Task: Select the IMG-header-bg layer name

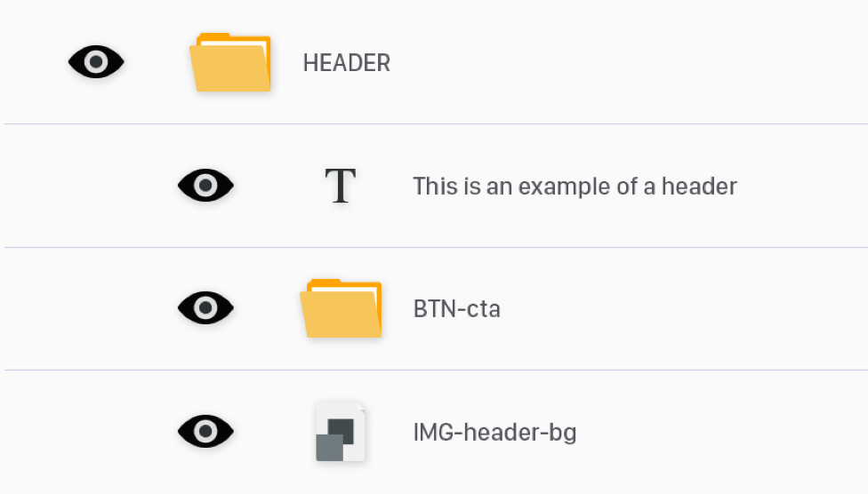Action: [494, 433]
